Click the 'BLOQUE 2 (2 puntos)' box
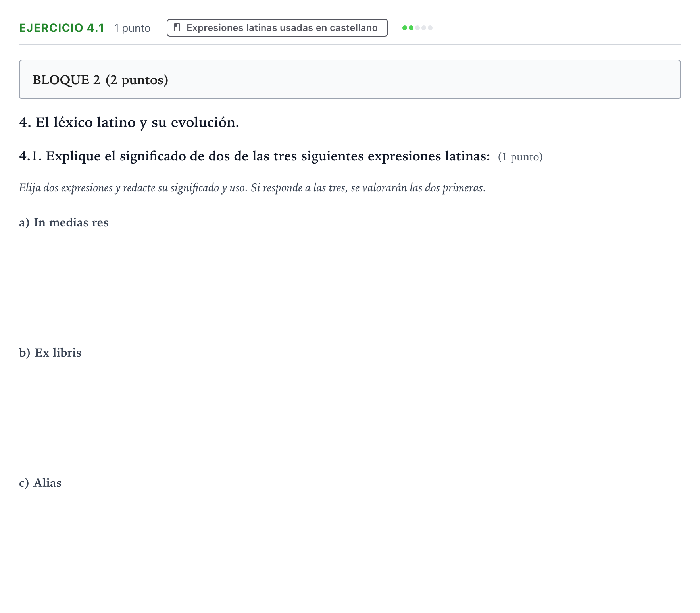This screenshot has width=700, height=613. [x=350, y=79]
